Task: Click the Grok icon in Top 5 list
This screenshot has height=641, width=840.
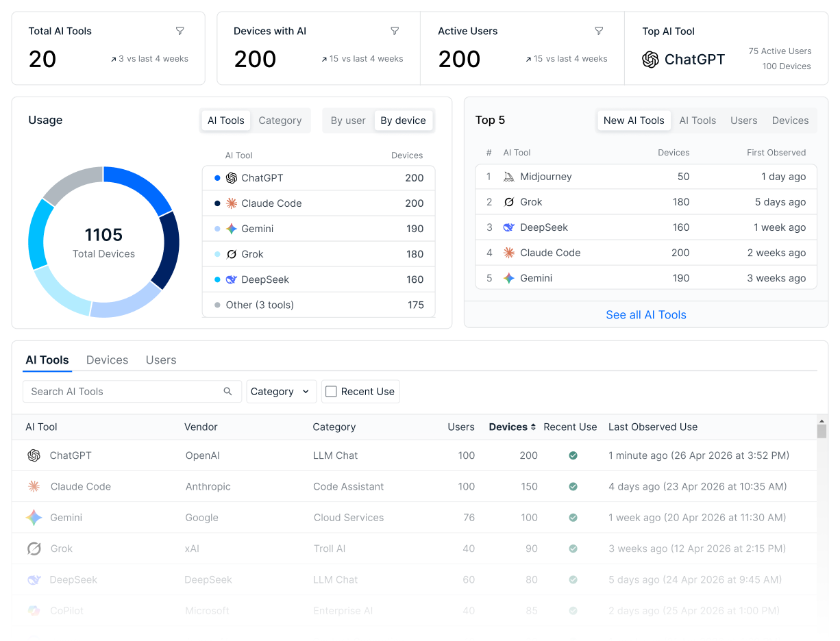Action: click(x=509, y=202)
